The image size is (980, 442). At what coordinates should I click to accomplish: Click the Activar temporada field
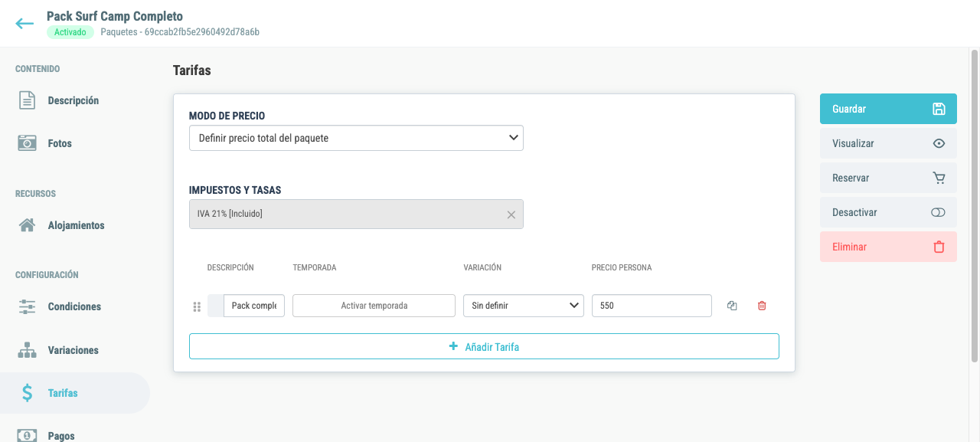point(374,306)
